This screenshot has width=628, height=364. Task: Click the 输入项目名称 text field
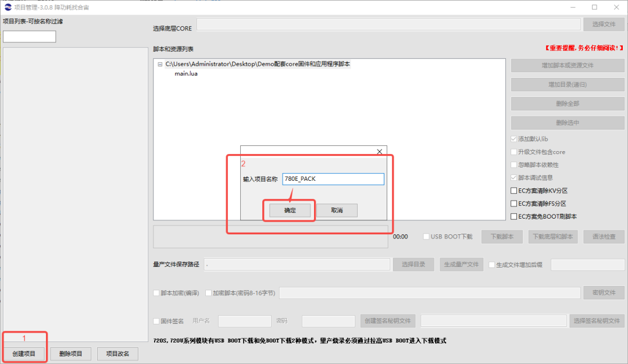point(333,179)
